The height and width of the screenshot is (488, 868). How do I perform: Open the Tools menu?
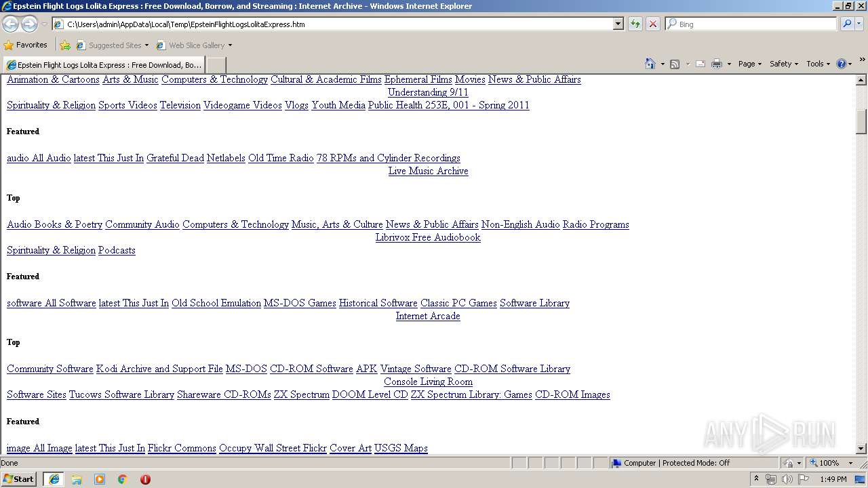(x=818, y=64)
